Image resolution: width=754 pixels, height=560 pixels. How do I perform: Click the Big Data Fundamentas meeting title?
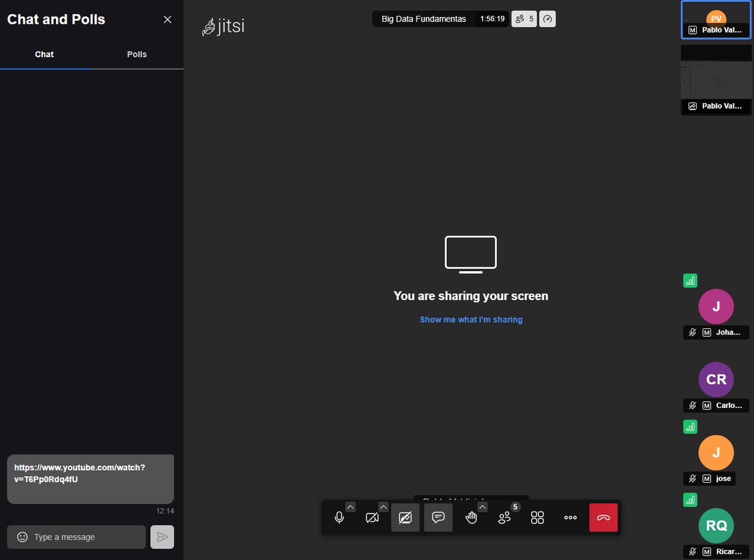click(x=424, y=19)
